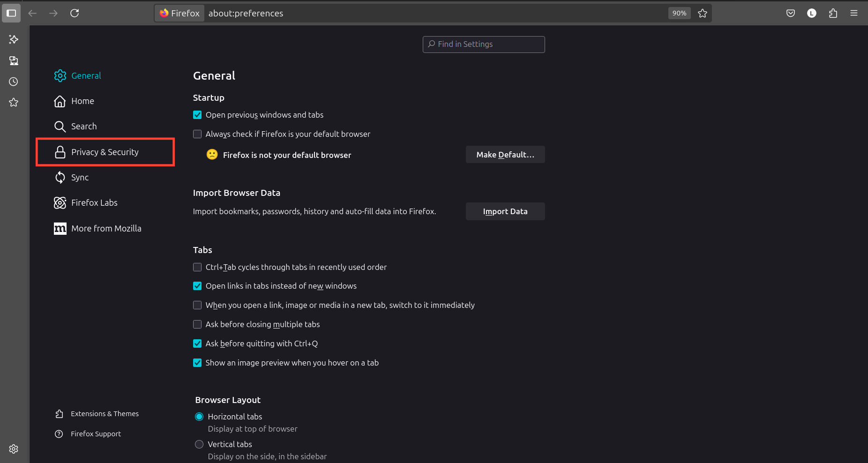Click the Firefox identity icon in address bar
Viewport: 868px width, 463px height.
click(x=180, y=13)
